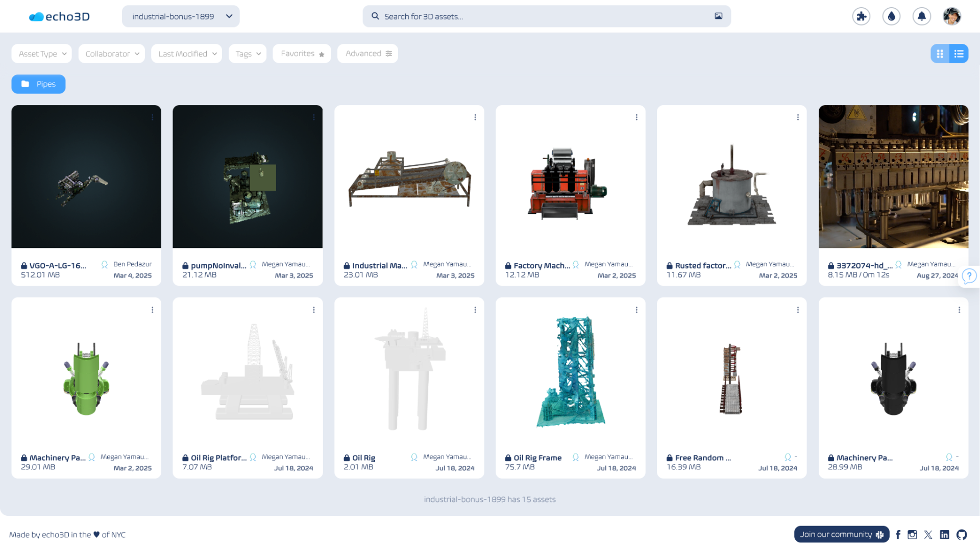Open notifications via the bell icon
Image resolution: width=980 pixels, height=551 pixels.
click(922, 16)
